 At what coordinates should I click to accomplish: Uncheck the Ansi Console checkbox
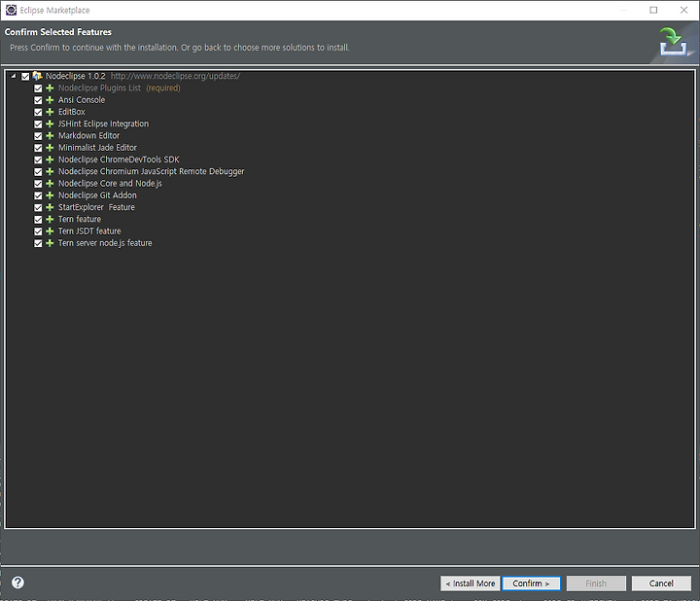coord(38,100)
